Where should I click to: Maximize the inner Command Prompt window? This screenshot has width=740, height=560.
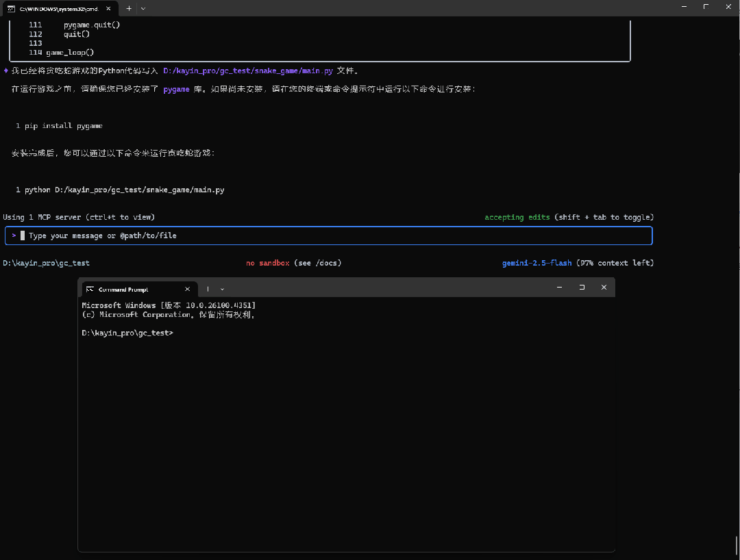pos(582,287)
